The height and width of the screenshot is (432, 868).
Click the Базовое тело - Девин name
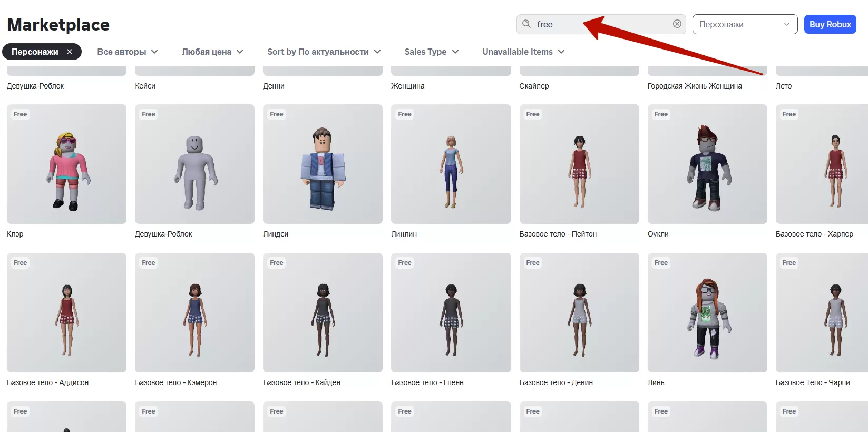click(x=556, y=382)
